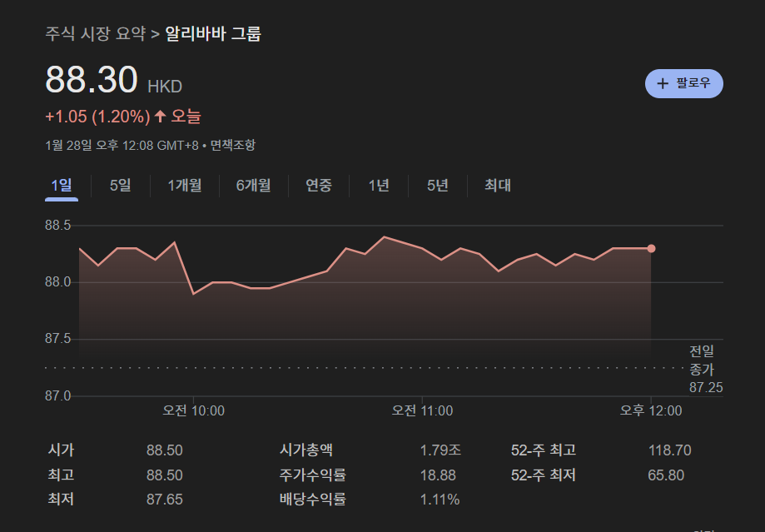
Task: Open the 주식 시장 요약 breadcrumb link
Action: click(x=96, y=33)
